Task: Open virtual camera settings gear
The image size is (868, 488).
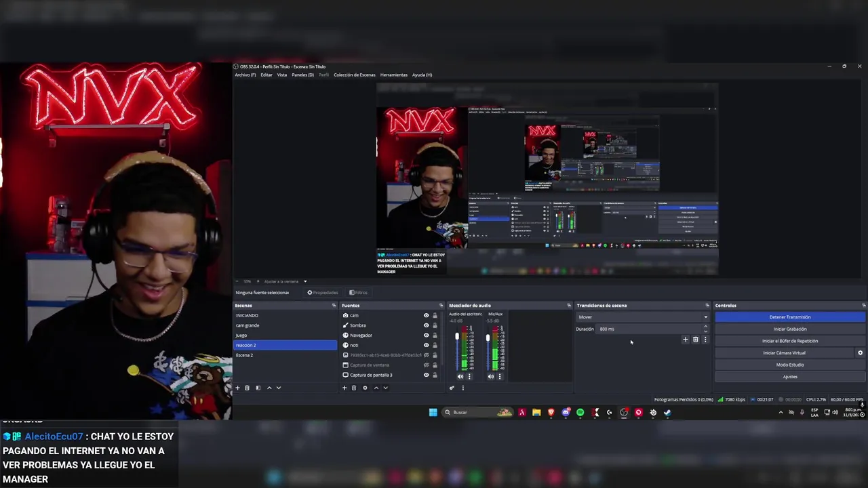Action: tap(860, 352)
